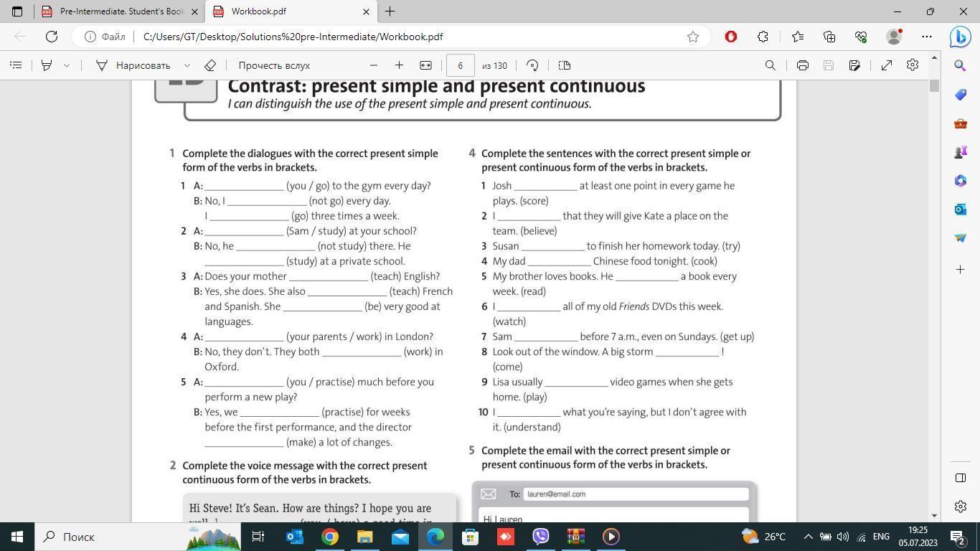The width and height of the screenshot is (980, 551).
Task: Click the scrollbar up arrow
Action: 934,57
